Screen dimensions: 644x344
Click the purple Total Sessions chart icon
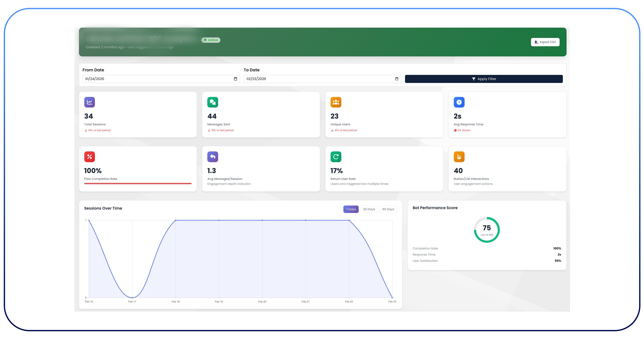pos(90,102)
